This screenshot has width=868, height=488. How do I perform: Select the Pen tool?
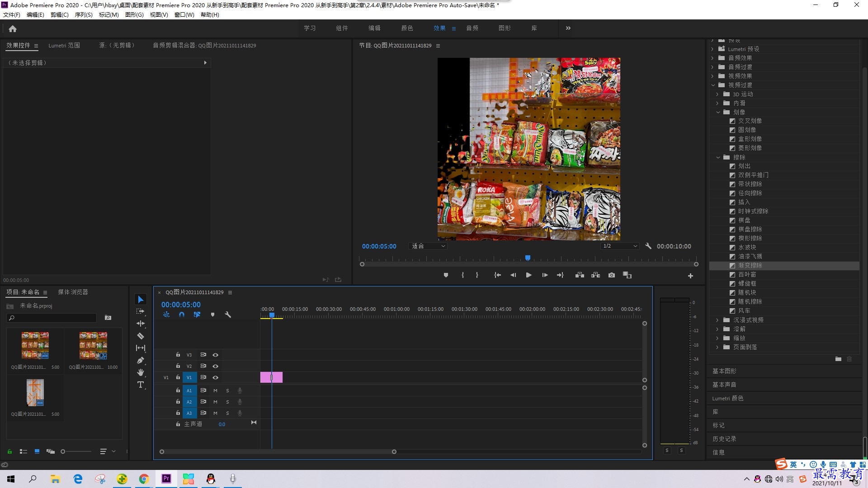(x=141, y=360)
